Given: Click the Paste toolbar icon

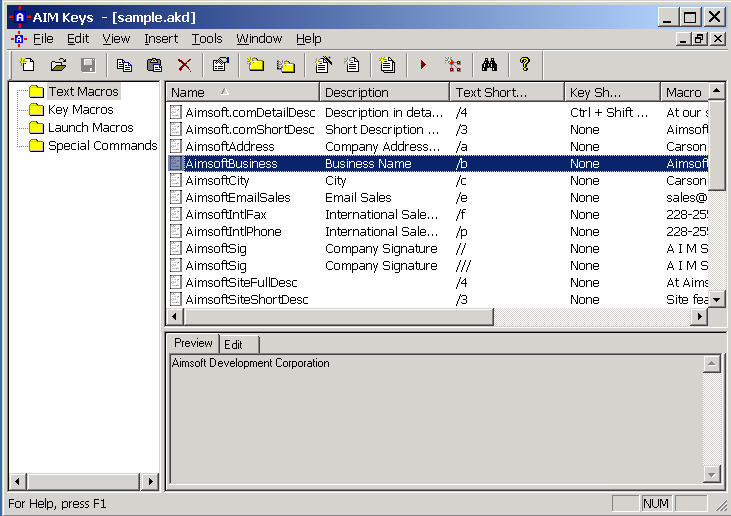Looking at the screenshot, I should pyautogui.click(x=154, y=65).
